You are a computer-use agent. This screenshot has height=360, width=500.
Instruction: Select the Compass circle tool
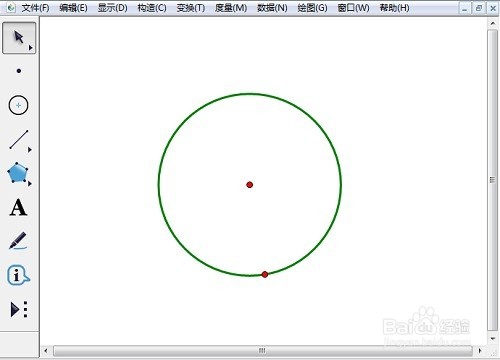pyautogui.click(x=18, y=105)
